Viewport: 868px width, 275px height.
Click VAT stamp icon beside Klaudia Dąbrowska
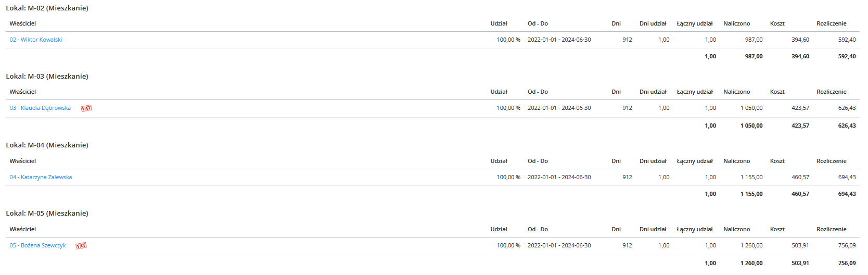(x=86, y=108)
